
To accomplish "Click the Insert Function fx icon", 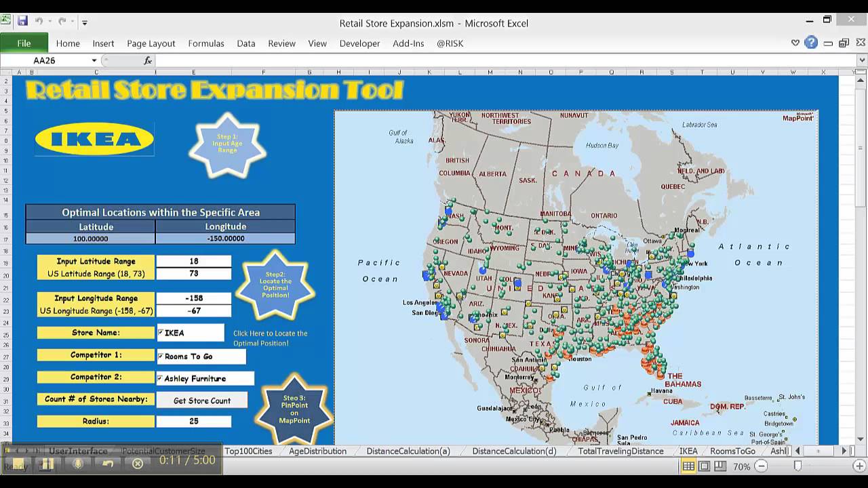I will [x=148, y=60].
